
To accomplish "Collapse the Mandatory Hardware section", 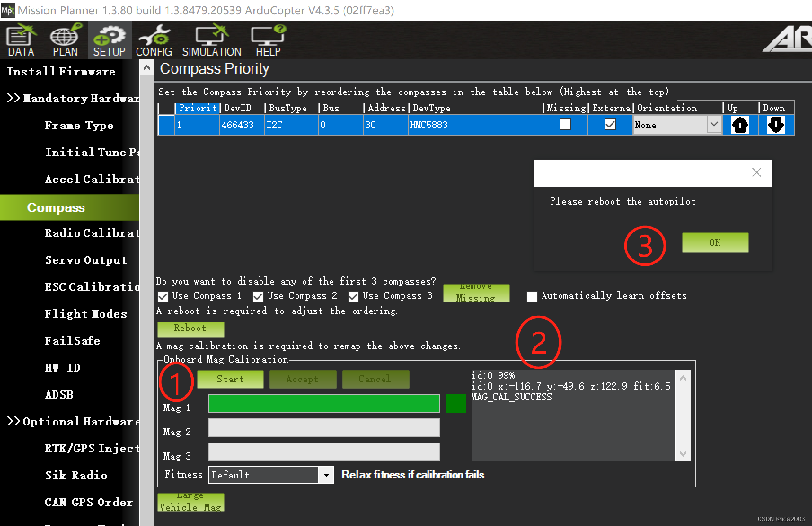I will 72,98.
